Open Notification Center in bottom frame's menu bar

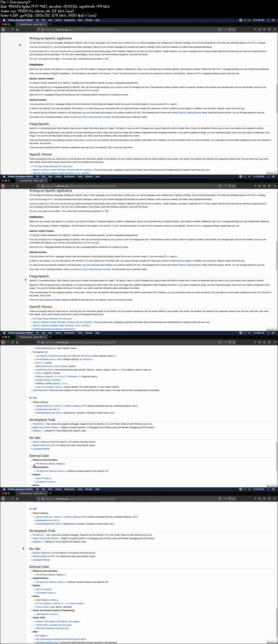[x=273, y=489]
